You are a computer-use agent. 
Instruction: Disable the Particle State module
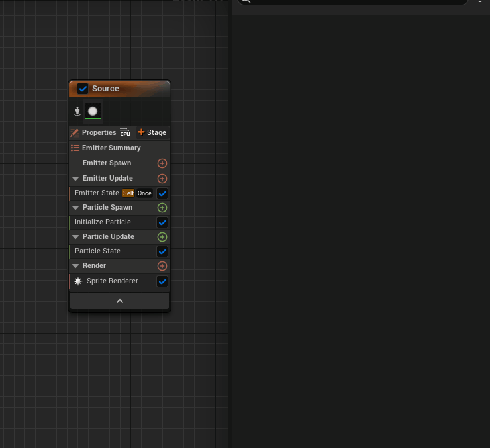click(162, 251)
